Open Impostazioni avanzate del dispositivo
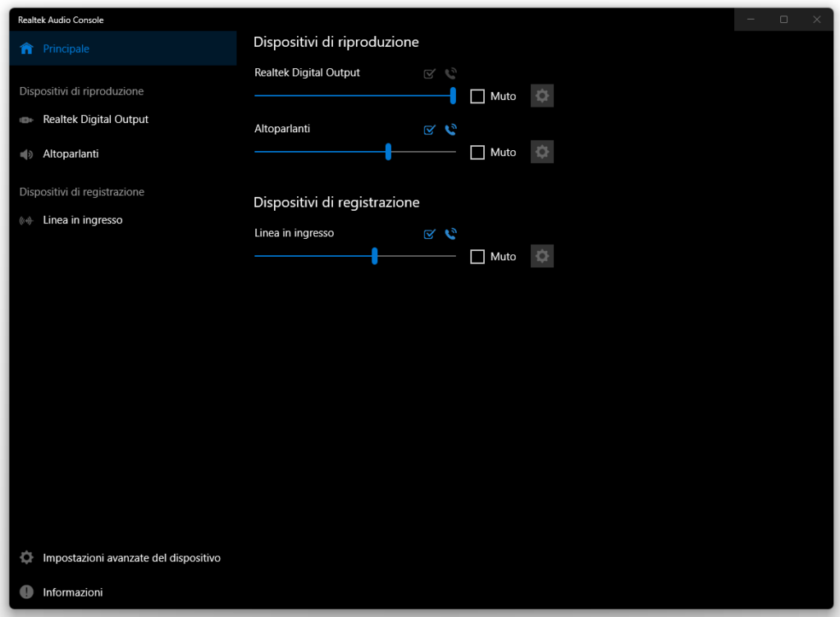 (123, 558)
